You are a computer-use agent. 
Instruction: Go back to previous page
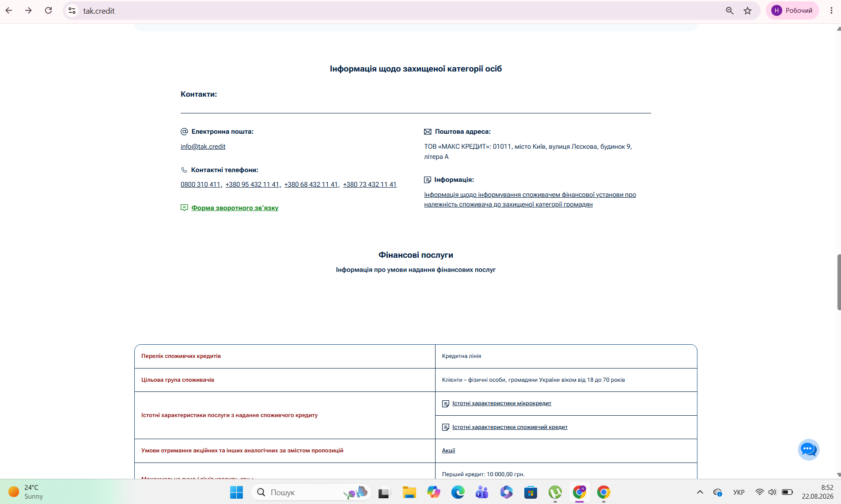click(9, 11)
